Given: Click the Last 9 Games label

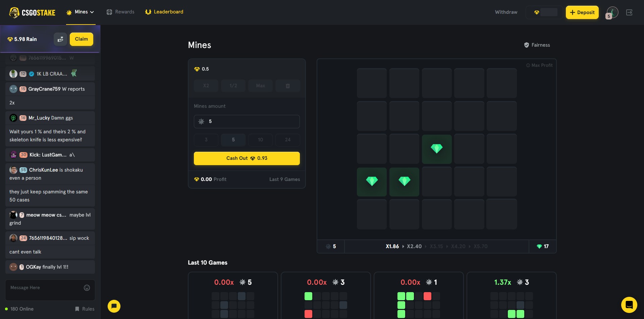Looking at the screenshot, I should (x=285, y=179).
